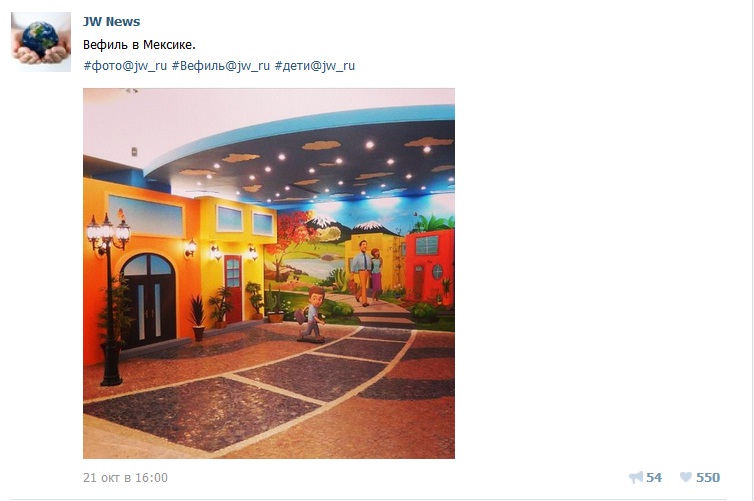Viewport: 754px width, 501px height.
Task: Click the heart like icon
Action: (x=686, y=477)
